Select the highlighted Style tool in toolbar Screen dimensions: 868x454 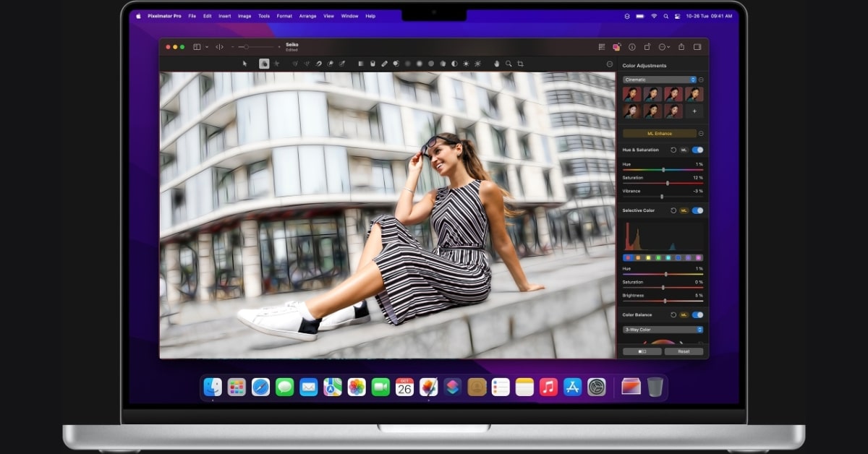[264, 64]
